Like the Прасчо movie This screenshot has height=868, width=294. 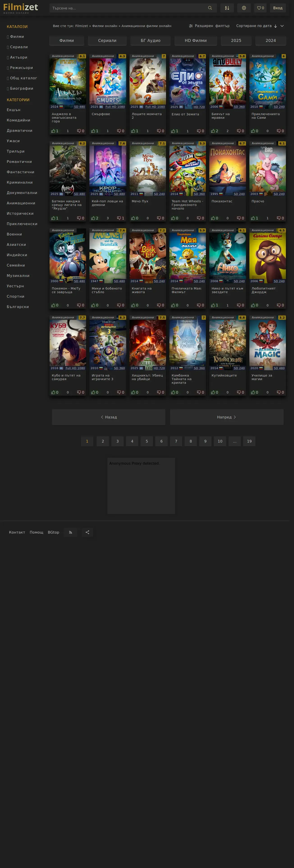coord(255,218)
